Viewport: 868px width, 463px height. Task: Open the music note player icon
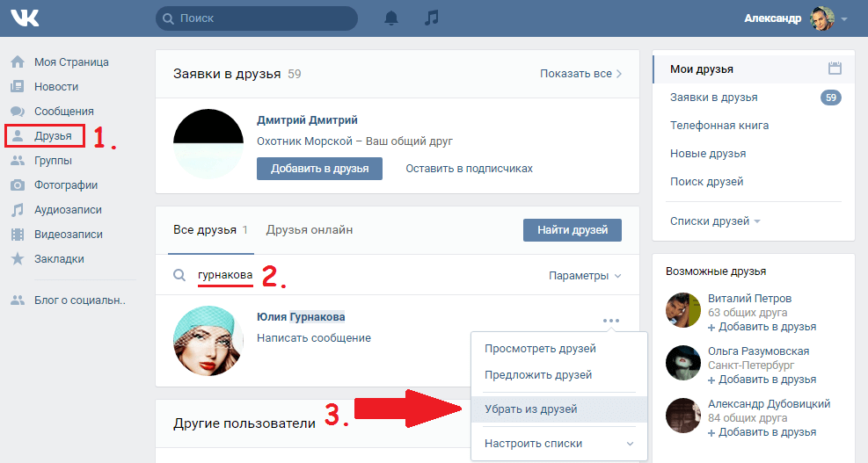(431, 18)
